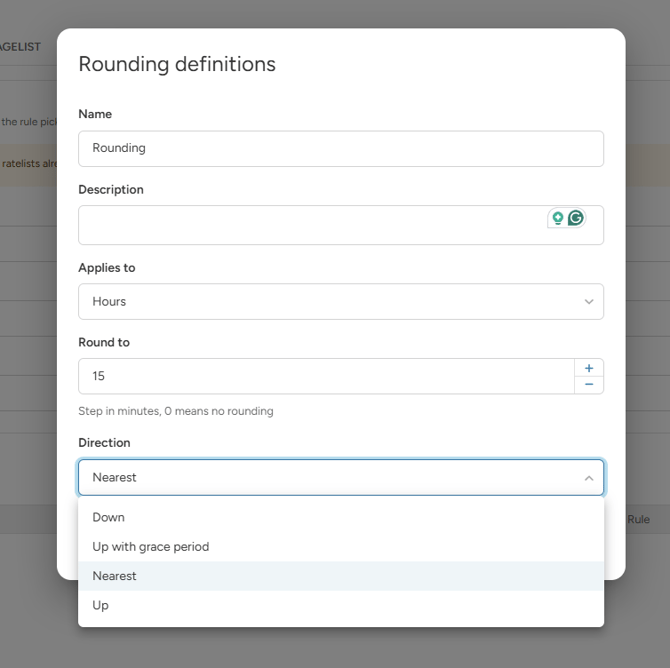This screenshot has width=670, height=668.
Task: Click the Step in minutes hint text
Action: point(176,411)
